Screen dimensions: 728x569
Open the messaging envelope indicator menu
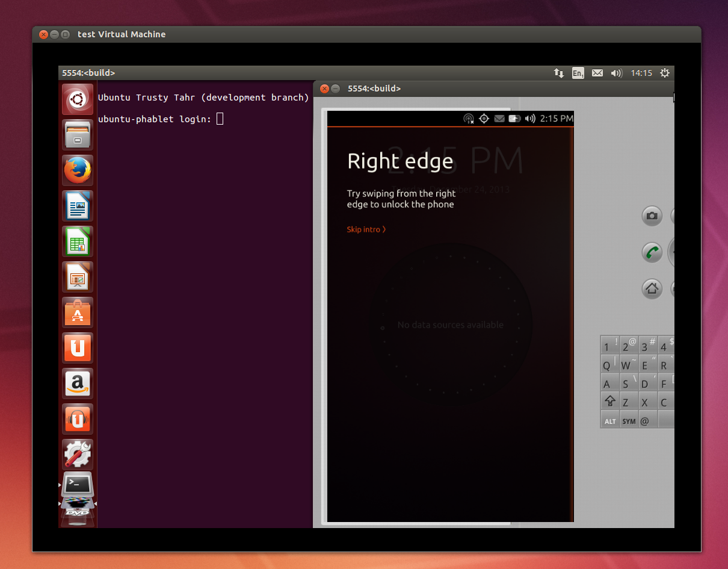597,73
